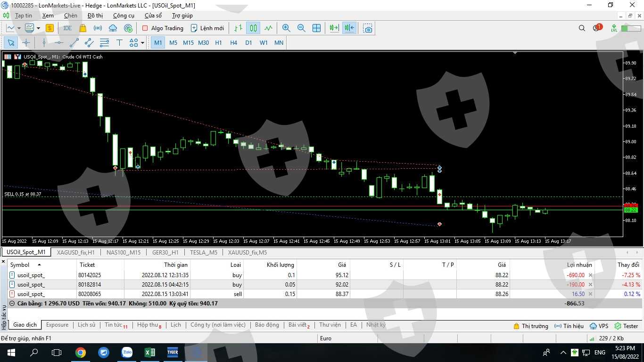Viewport: 644px width, 362px height.
Task: Open the Công cụ menu
Action: tap(124, 16)
